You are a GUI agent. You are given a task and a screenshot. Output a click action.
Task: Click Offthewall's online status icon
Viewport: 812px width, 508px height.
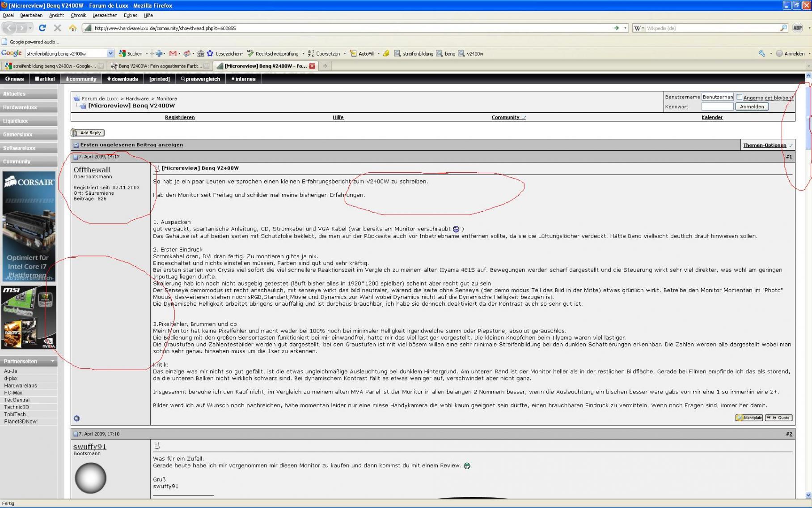pyautogui.click(x=77, y=418)
